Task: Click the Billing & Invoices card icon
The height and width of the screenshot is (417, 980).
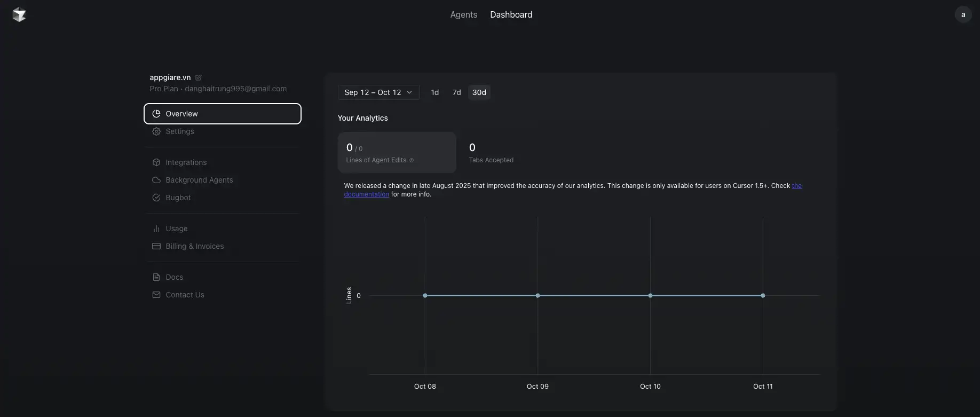Action: (156, 246)
